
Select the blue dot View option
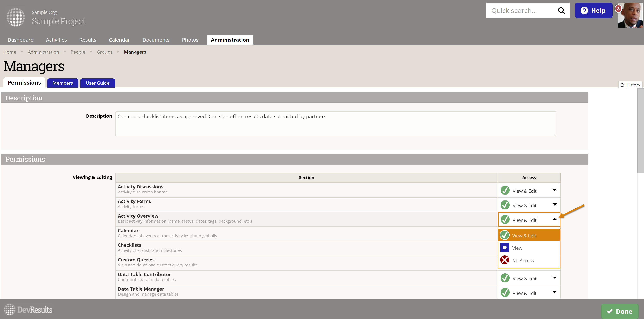pos(517,248)
